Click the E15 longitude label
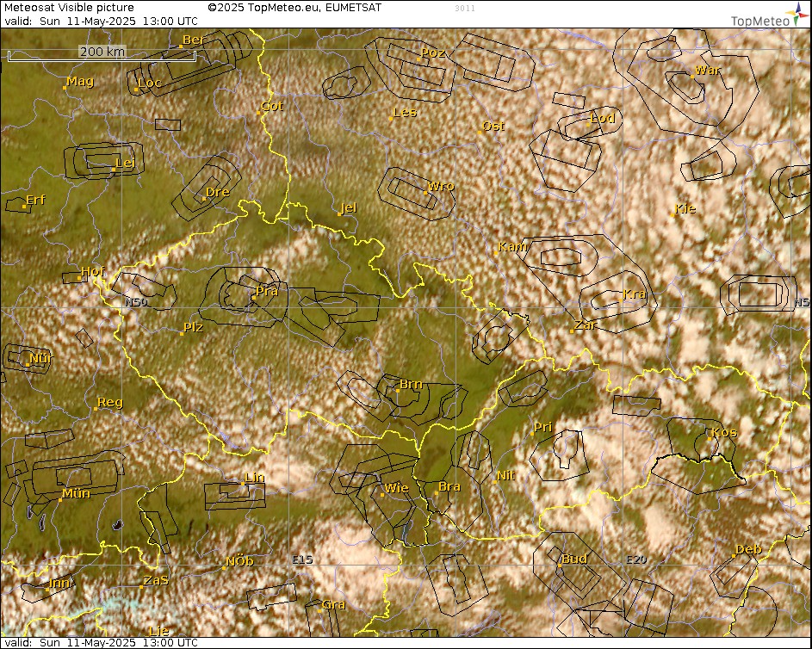Viewport: 812px width, 649px height. [302, 559]
